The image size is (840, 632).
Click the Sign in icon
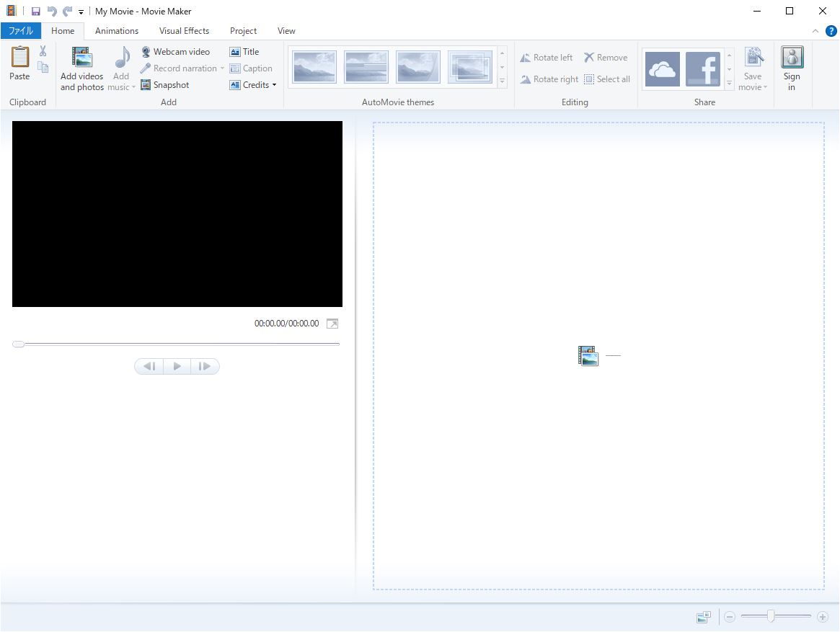[792, 58]
